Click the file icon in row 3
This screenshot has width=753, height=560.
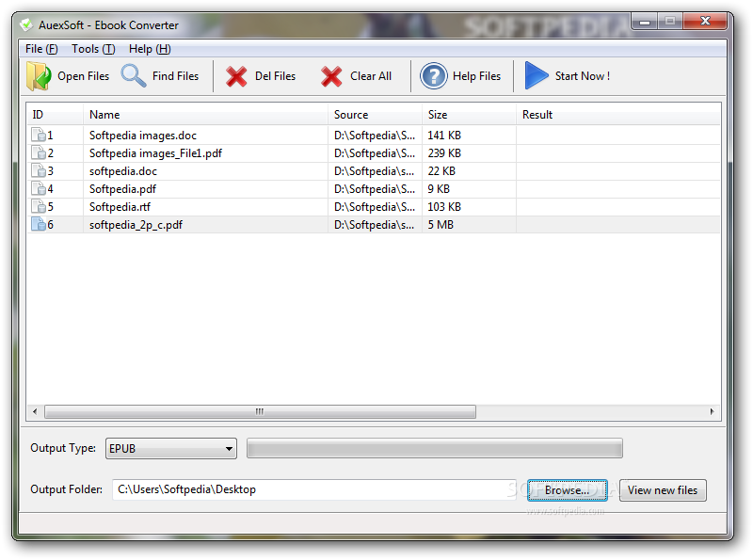(39, 170)
